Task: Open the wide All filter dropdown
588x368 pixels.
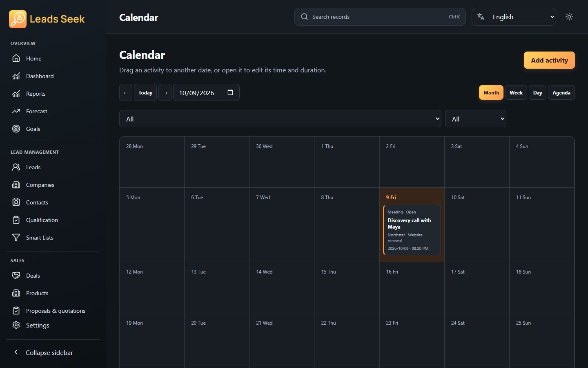Action: pos(280,119)
